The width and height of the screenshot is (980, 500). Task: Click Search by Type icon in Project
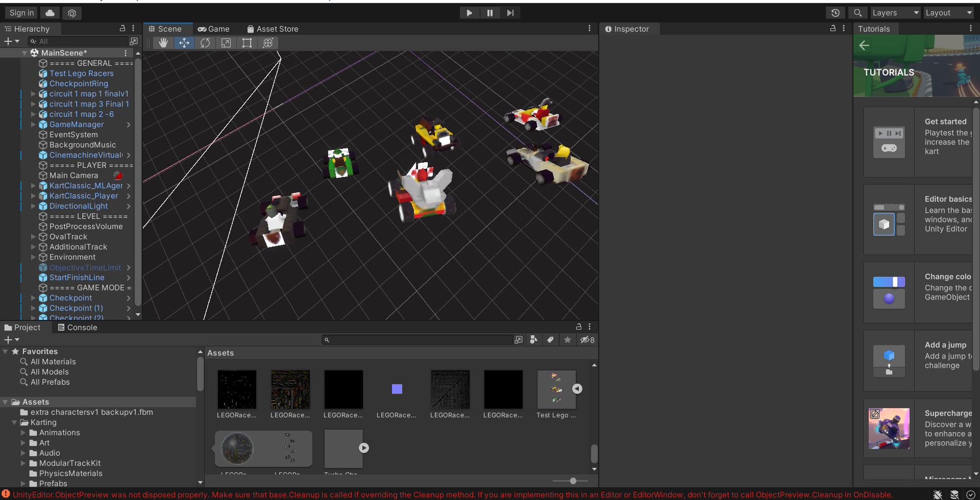pos(534,340)
